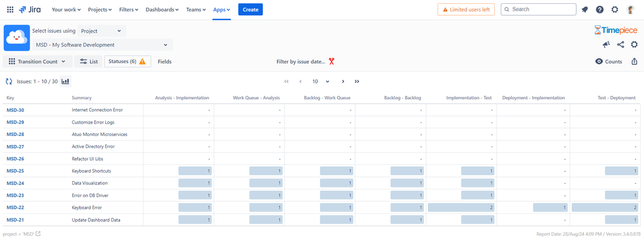Sort by Key column header

tap(10, 98)
